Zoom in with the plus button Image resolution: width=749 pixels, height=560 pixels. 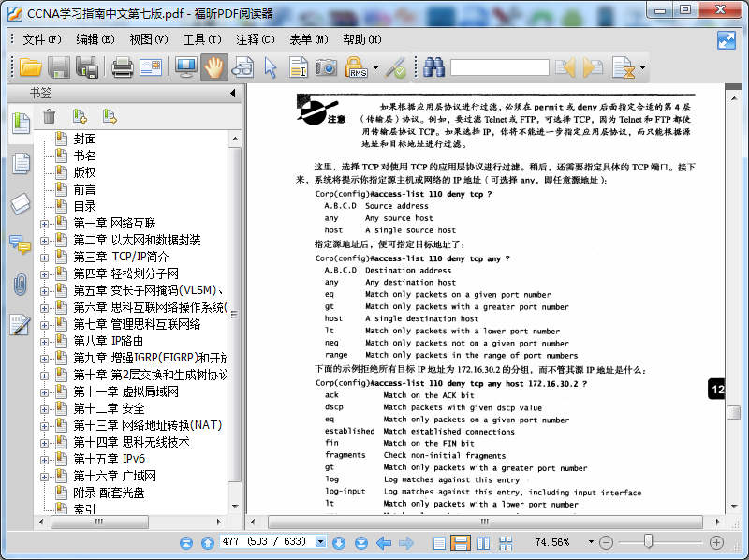pyautogui.click(x=716, y=542)
